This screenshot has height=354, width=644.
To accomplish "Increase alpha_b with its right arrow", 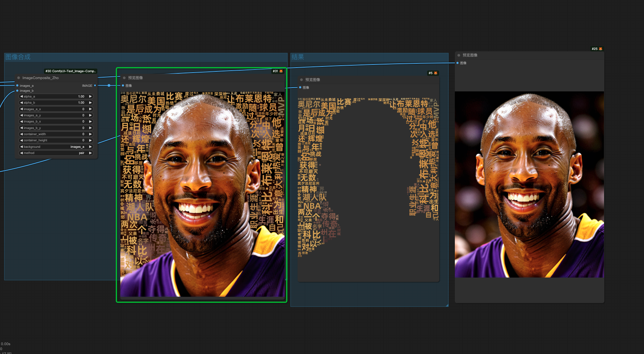I will click(90, 103).
